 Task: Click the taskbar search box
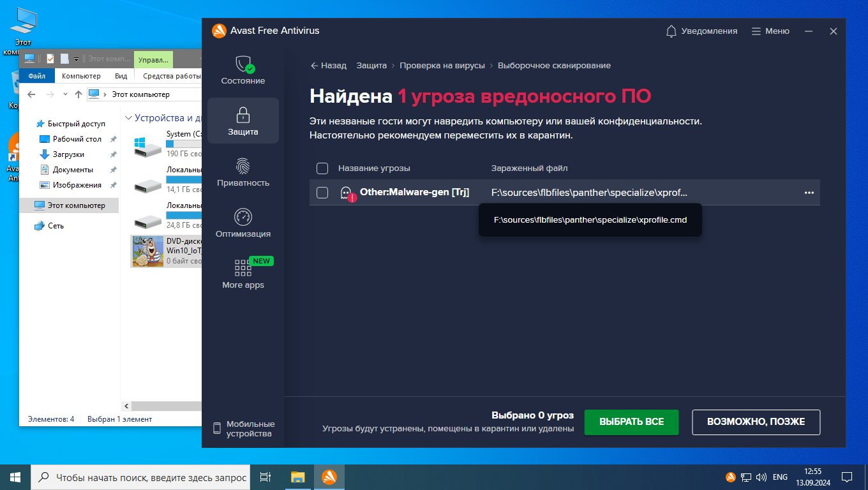[x=140, y=477]
